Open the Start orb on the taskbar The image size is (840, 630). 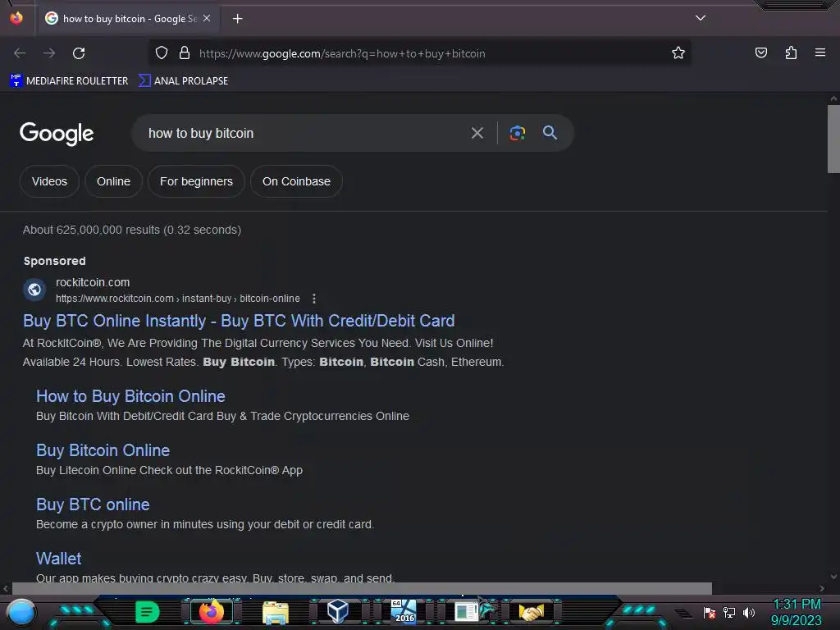(21, 612)
